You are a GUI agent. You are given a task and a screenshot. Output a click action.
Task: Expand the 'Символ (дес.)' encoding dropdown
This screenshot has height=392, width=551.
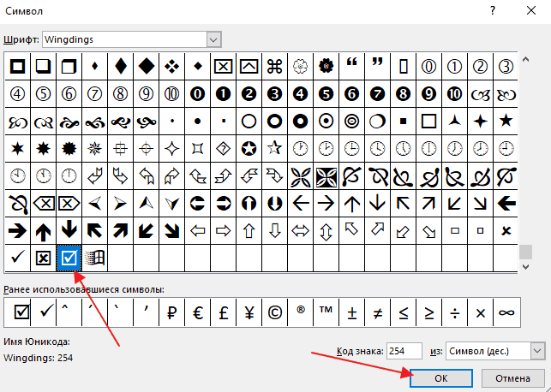[537, 351]
